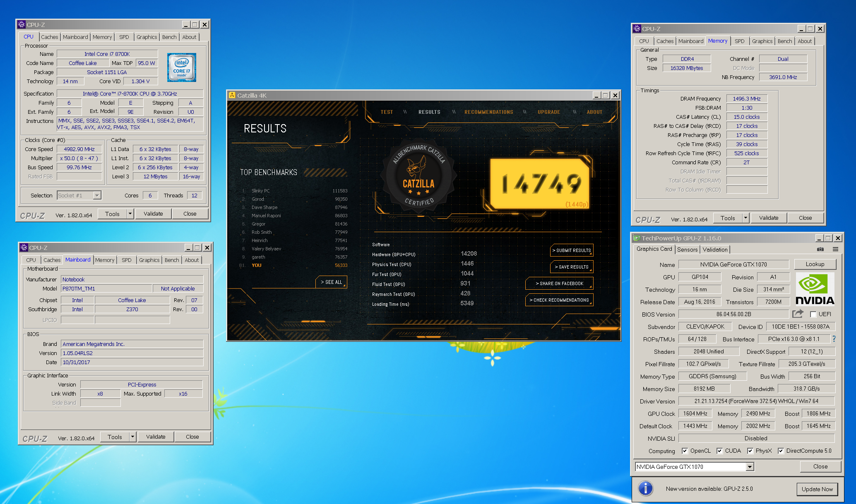
Task: Expand Tools dropdown arrow in CPU-Z Memory window
Action: tap(745, 218)
